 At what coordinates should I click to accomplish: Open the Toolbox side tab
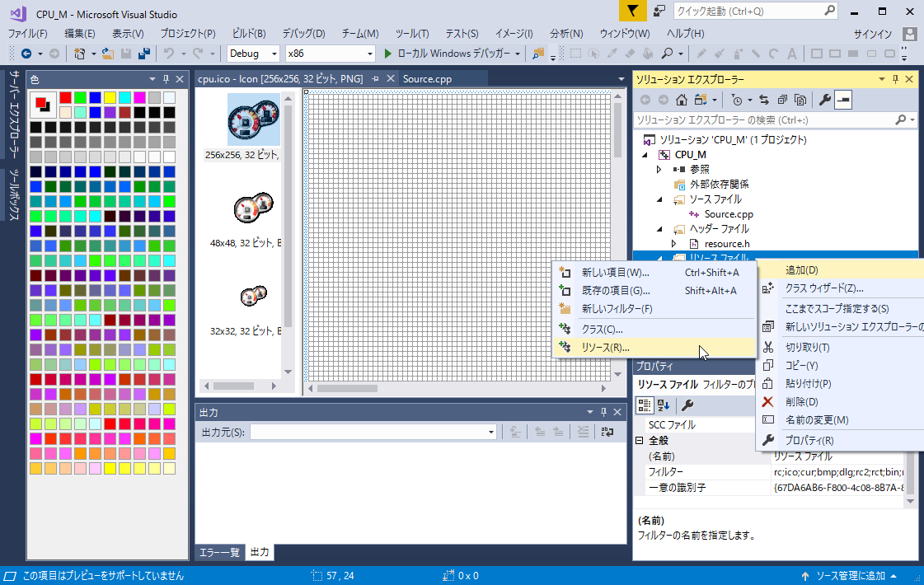coord(15,195)
